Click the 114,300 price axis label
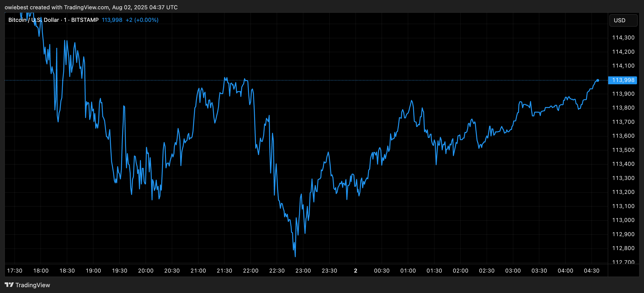Image resolution: width=644 pixels, height=293 pixels. coord(623,38)
